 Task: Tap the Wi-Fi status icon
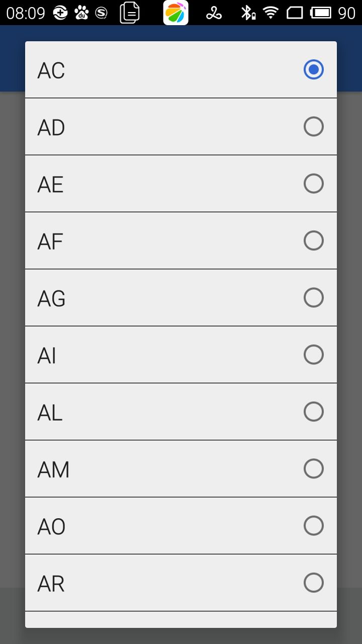[x=271, y=13]
